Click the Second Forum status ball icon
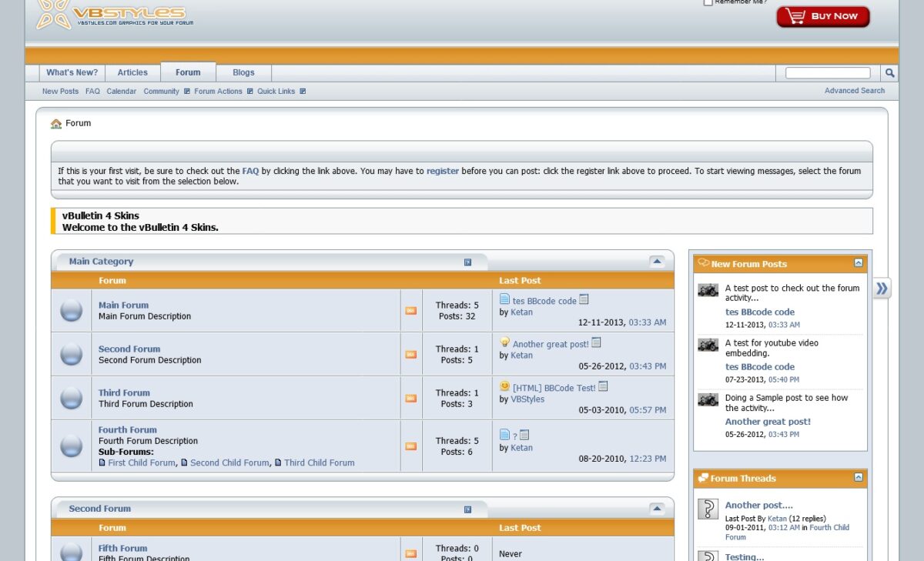The height and width of the screenshot is (561, 924). [x=71, y=355]
